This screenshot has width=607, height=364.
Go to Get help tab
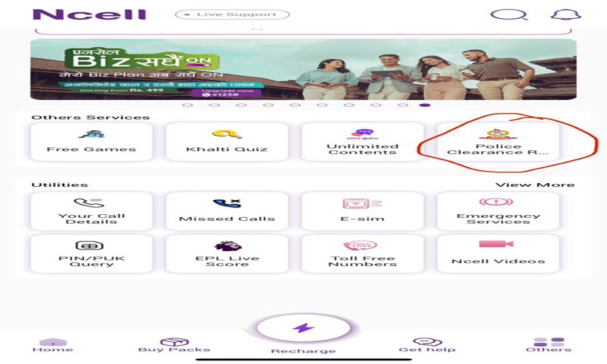(427, 345)
